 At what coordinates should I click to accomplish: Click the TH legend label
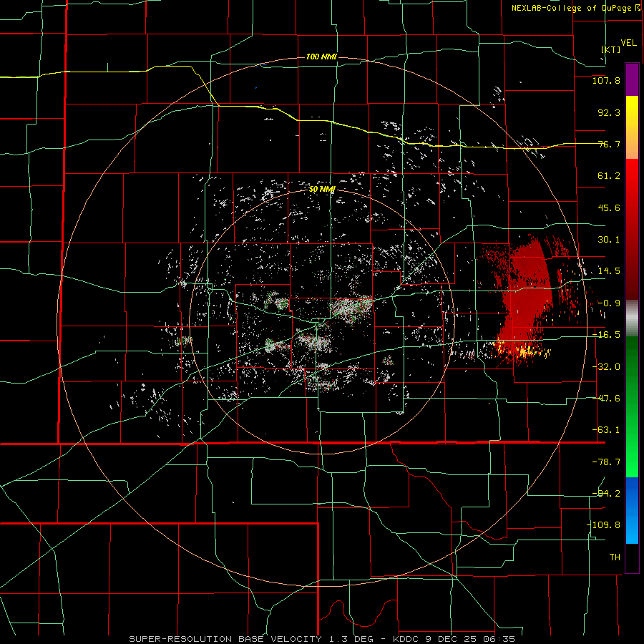click(x=615, y=557)
